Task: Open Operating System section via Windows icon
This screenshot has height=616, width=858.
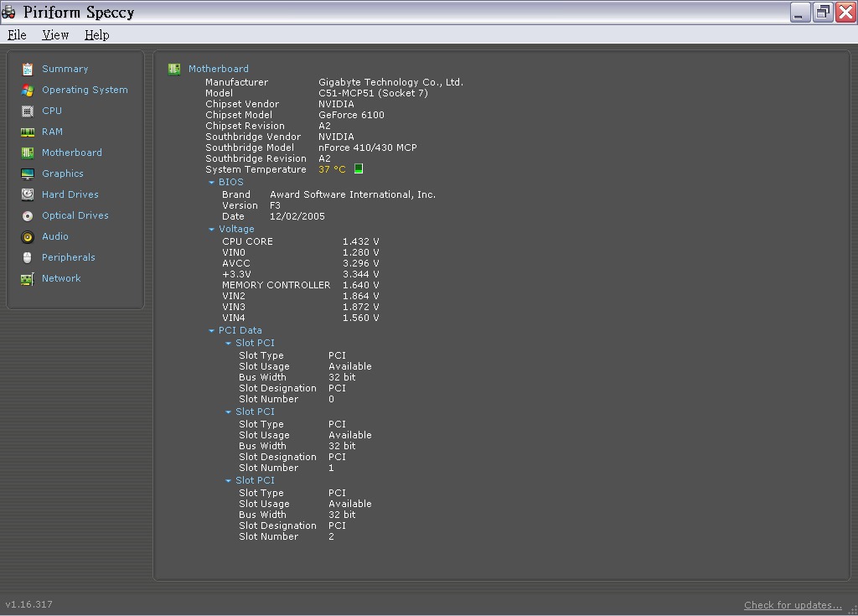Action: tap(28, 91)
